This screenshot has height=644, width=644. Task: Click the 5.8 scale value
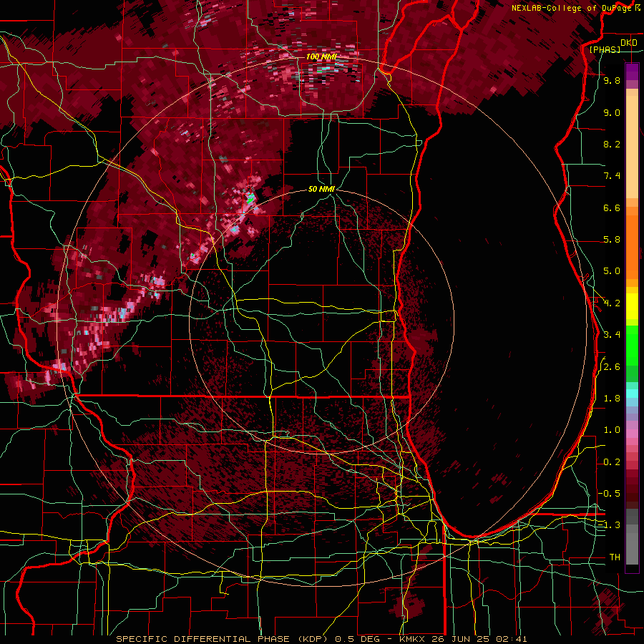[x=612, y=240]
